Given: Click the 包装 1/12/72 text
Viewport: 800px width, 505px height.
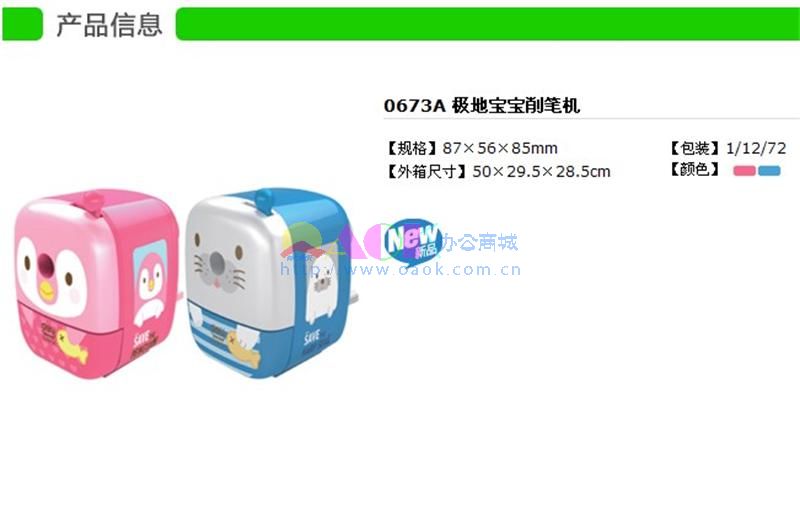Looking at the screenshot, I should click(x=727, y=148).
